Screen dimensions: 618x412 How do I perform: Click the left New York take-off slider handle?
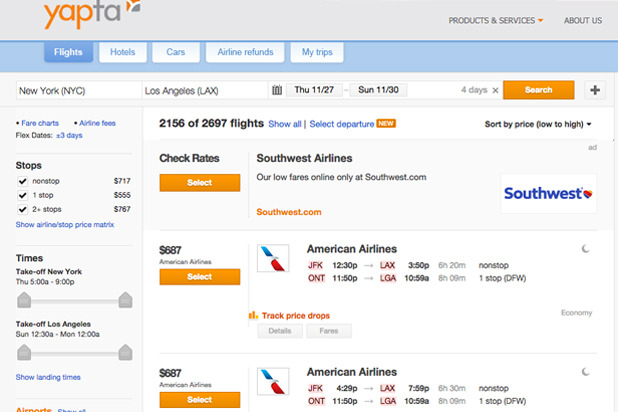24,299
